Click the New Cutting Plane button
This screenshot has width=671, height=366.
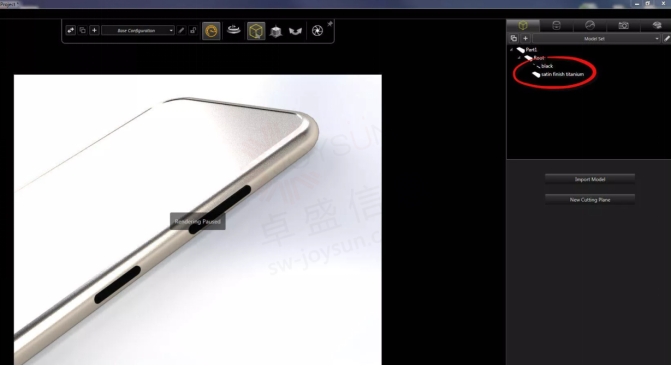click(x=590, y=199)
